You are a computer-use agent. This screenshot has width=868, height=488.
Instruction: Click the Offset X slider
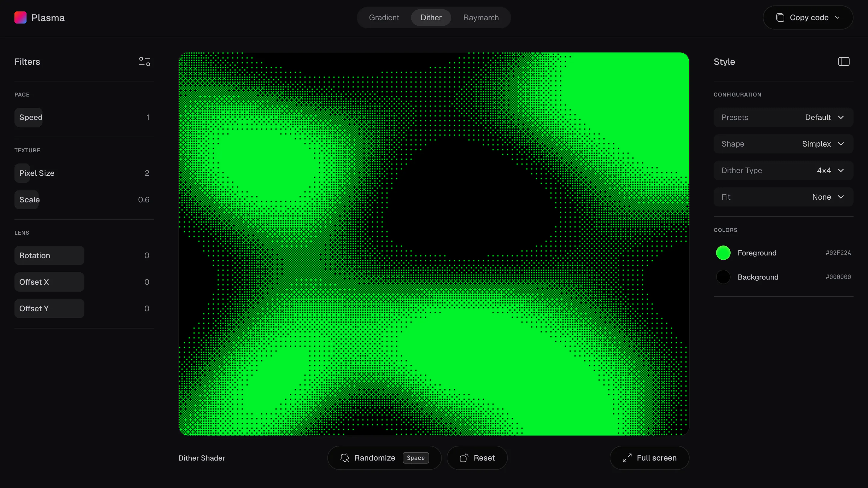point(84,282)
